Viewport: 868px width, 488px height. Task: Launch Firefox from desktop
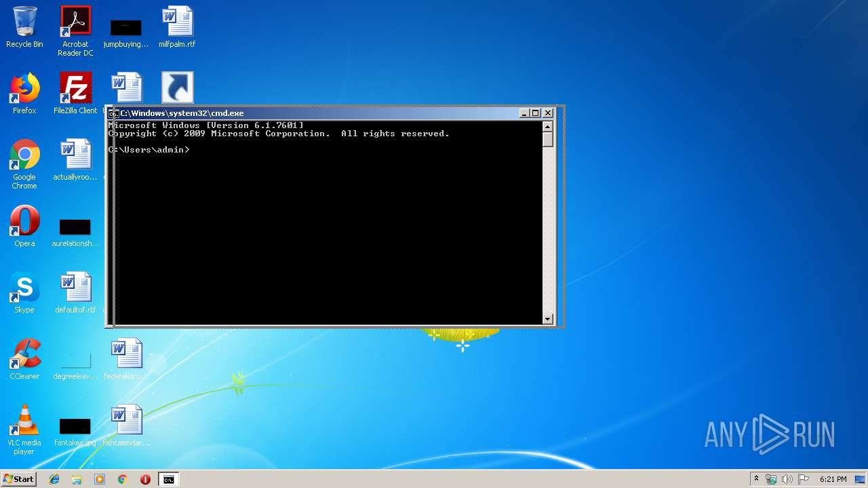24,94
